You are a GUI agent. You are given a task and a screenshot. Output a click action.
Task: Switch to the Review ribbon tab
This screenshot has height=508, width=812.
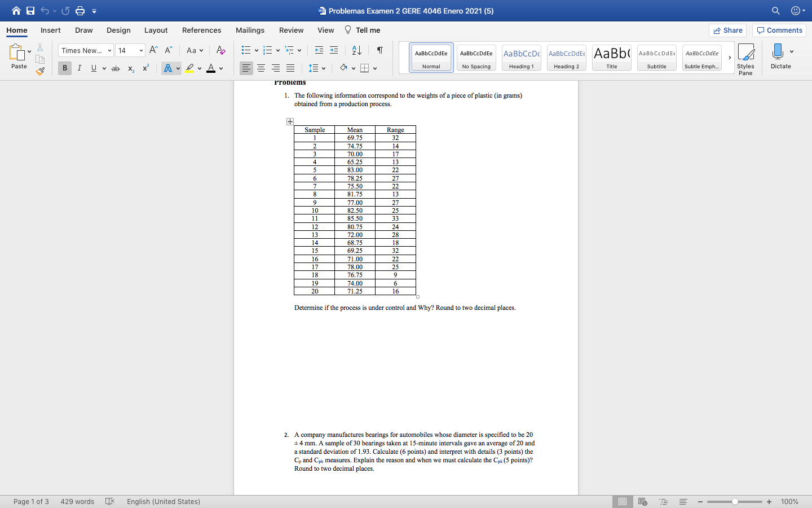(291, 30)
